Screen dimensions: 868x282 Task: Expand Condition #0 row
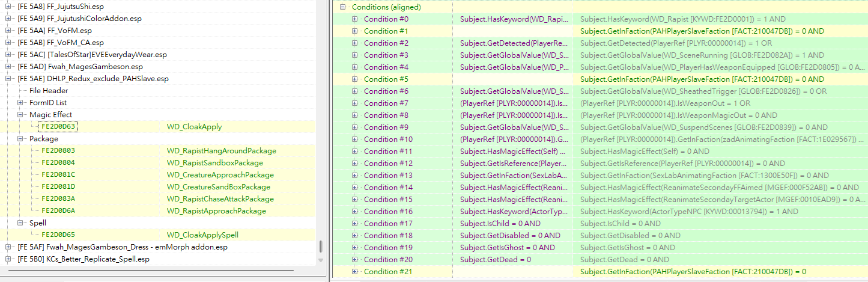355,19
